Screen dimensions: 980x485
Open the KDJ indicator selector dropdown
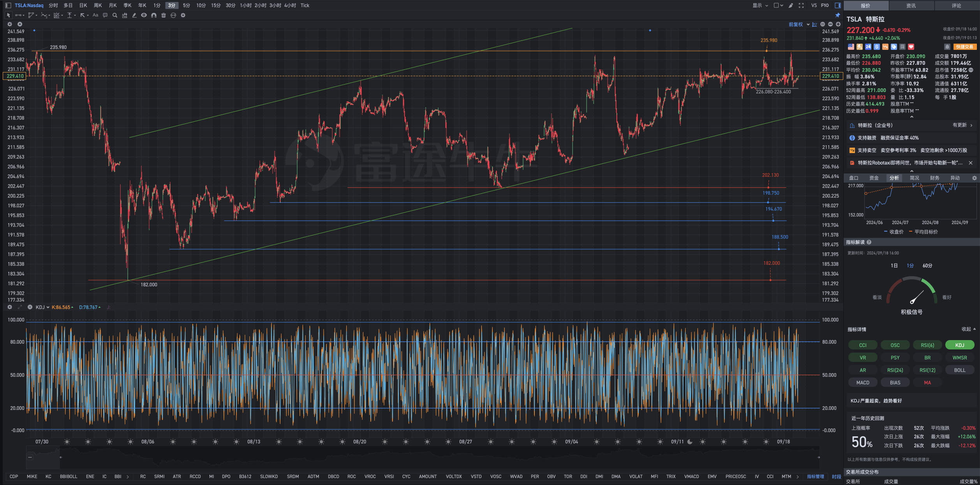(x=42, y=307)
